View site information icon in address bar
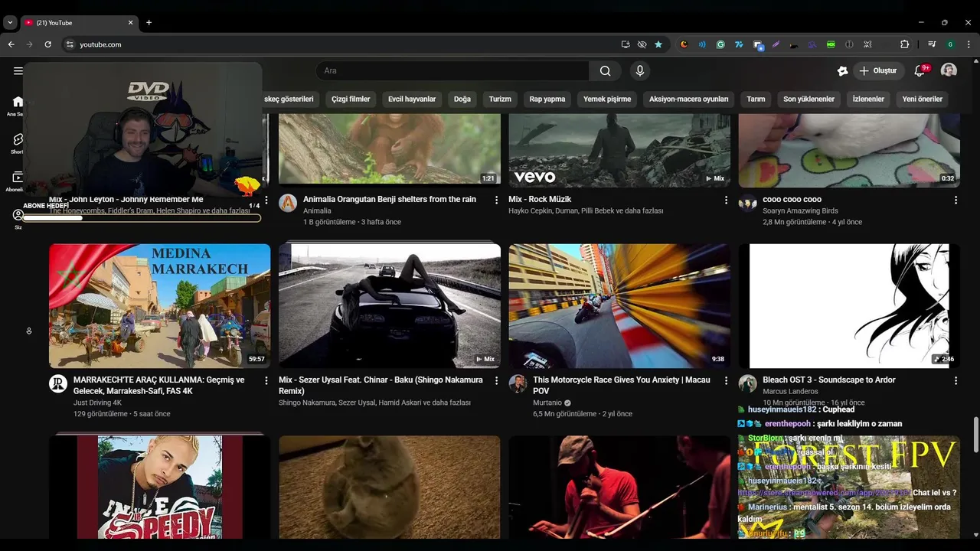The image size is (980, 551). (69, 44)
